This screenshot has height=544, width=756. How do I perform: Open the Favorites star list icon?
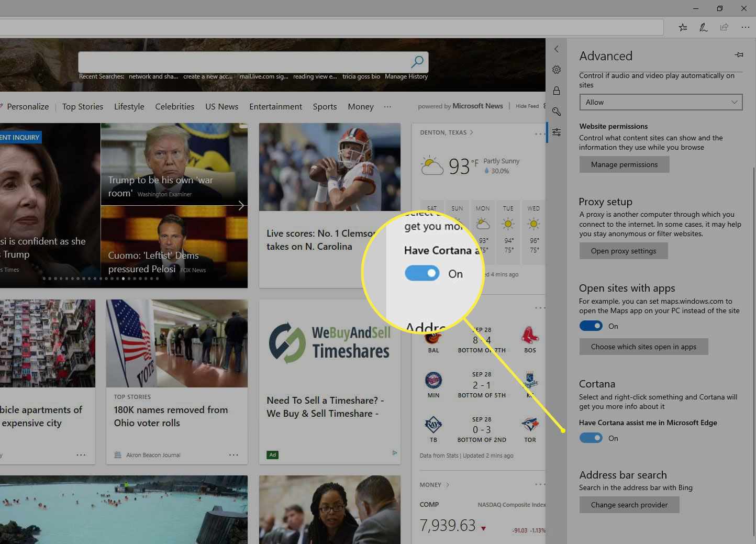[683, 27]
